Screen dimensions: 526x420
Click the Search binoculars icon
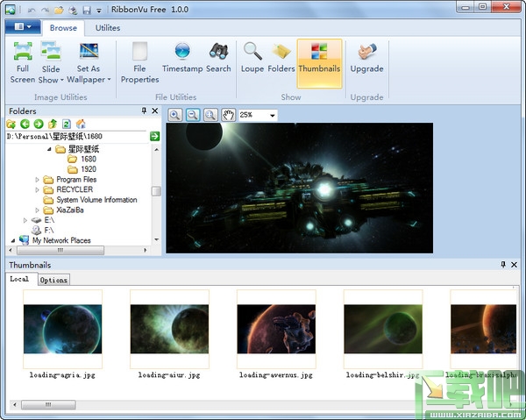[218, 52]
